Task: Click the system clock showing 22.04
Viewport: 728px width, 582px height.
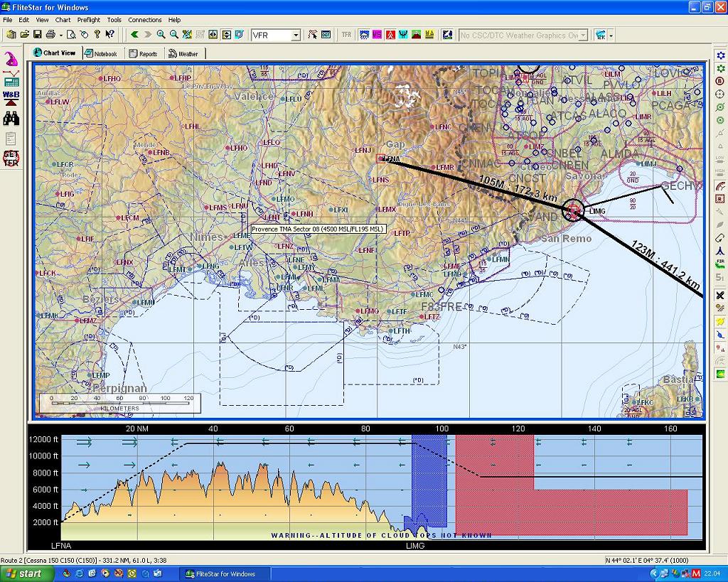Action: (x=712, y=574)
